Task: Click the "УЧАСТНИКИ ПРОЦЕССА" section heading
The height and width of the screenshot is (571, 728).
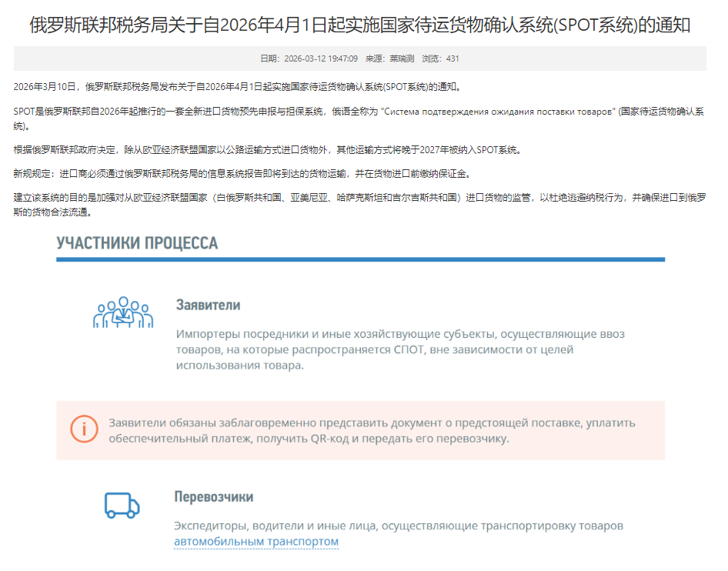Action: [x=137, y=243]
